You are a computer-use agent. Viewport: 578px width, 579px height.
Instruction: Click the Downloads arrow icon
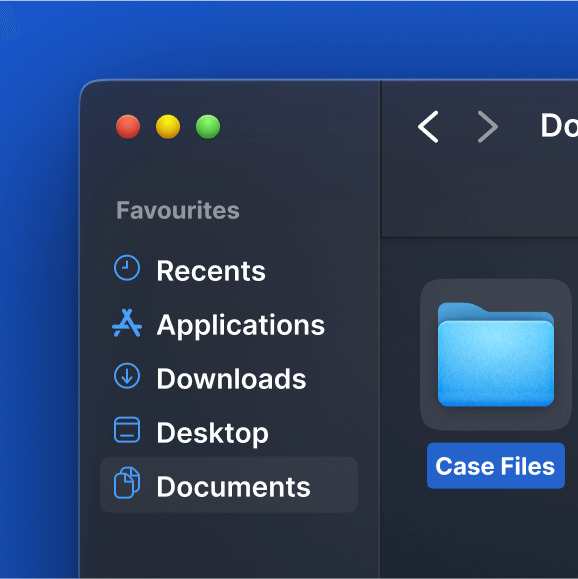[x=127, y=376]
